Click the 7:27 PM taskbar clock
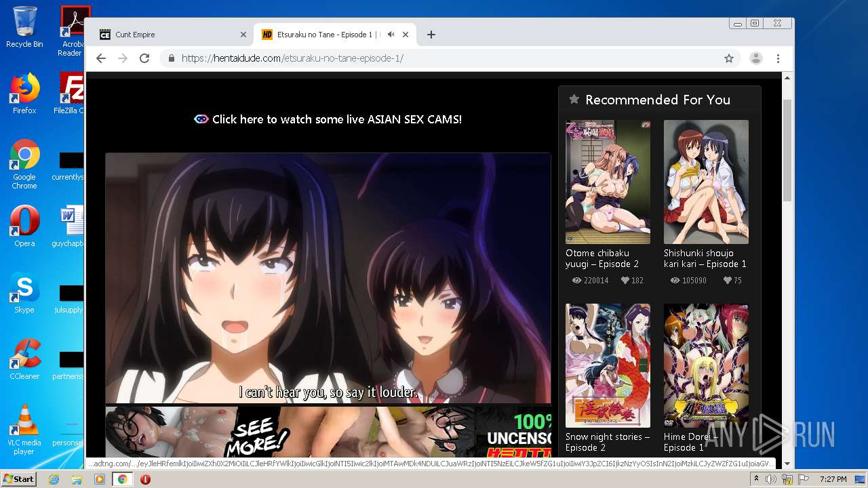Image resolution: width=868 pixels, height=488 pixels. 833,479
